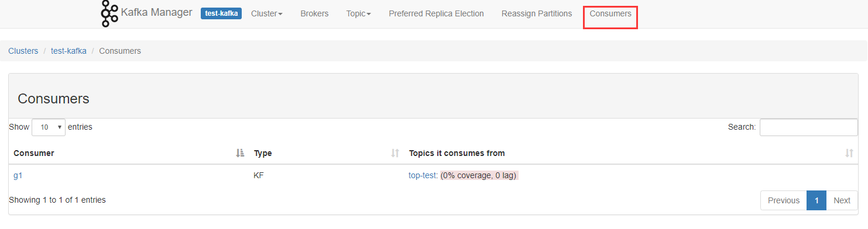
Task: Click the Previous pagination button
Action: tap(784, 200)
